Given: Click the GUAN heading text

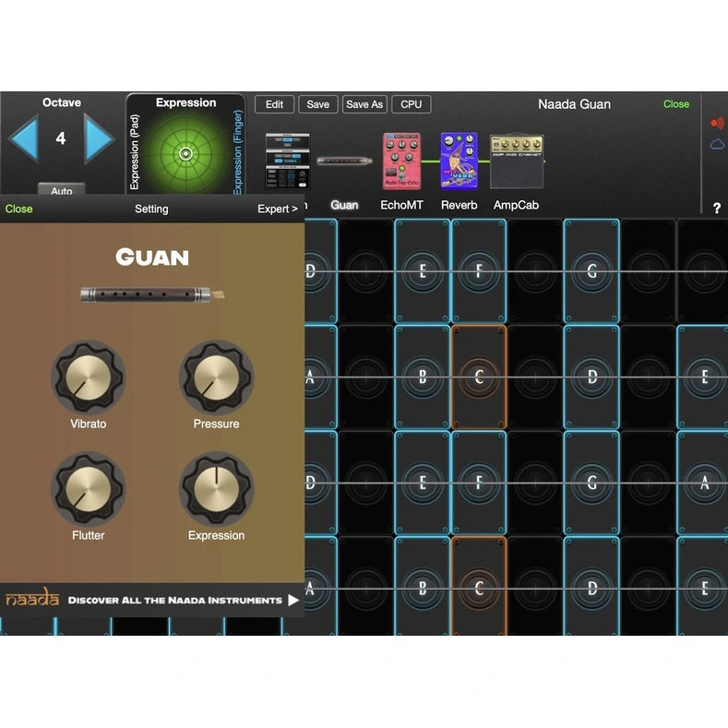Looking at the screenshot, I should point(152,257).
